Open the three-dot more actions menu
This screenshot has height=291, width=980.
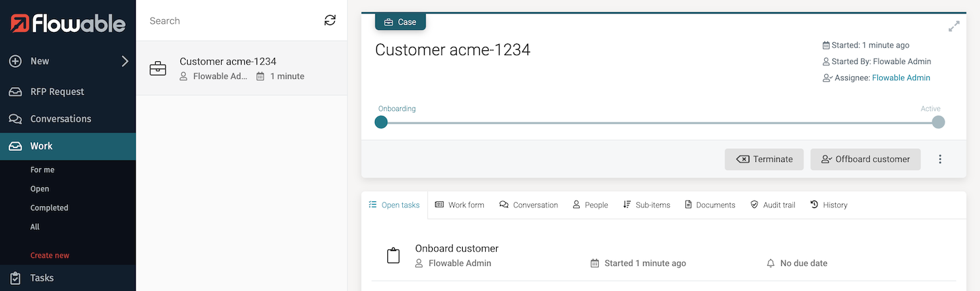coord(940,159)
